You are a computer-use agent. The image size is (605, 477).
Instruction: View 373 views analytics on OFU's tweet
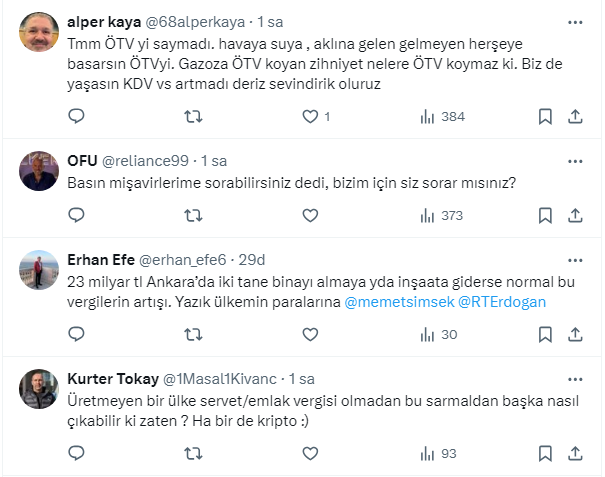441,215
